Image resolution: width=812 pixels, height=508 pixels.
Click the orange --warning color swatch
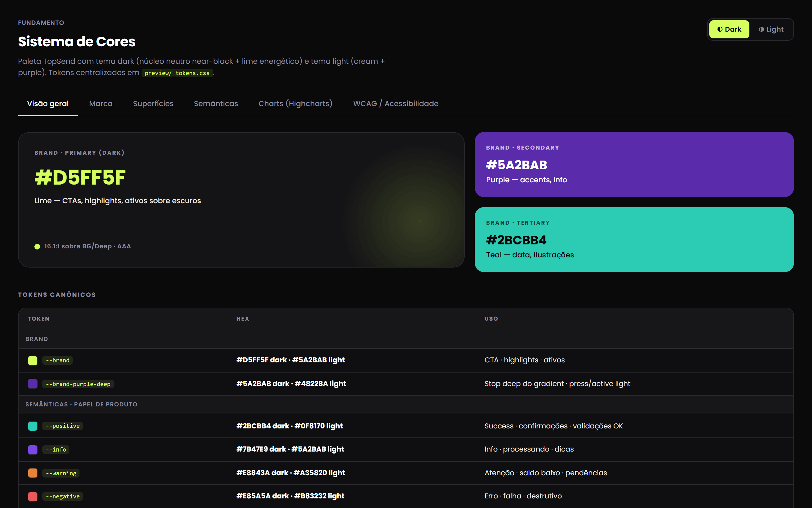(32, 473)
